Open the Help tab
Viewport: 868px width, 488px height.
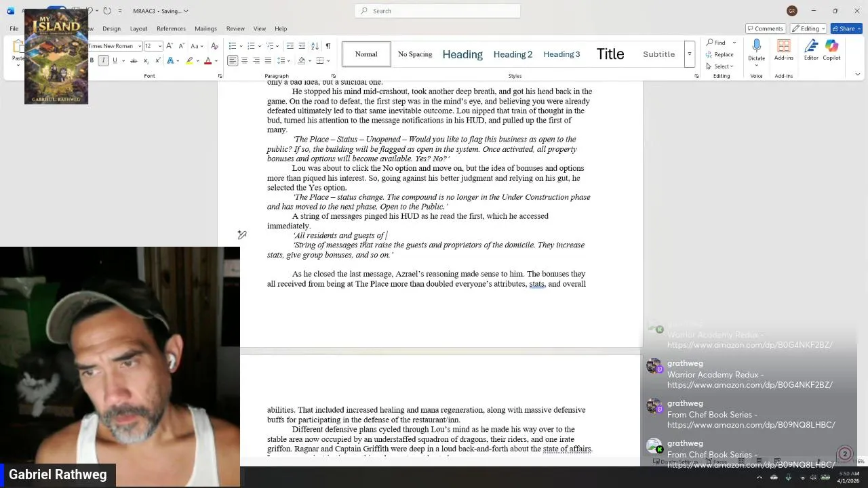[x=281, y=28]
